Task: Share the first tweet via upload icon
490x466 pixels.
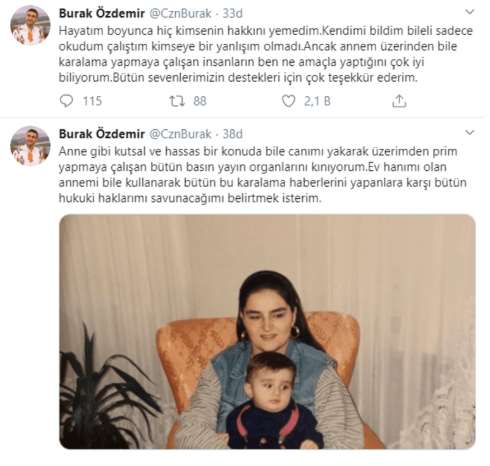Action: tap(399, 101)
